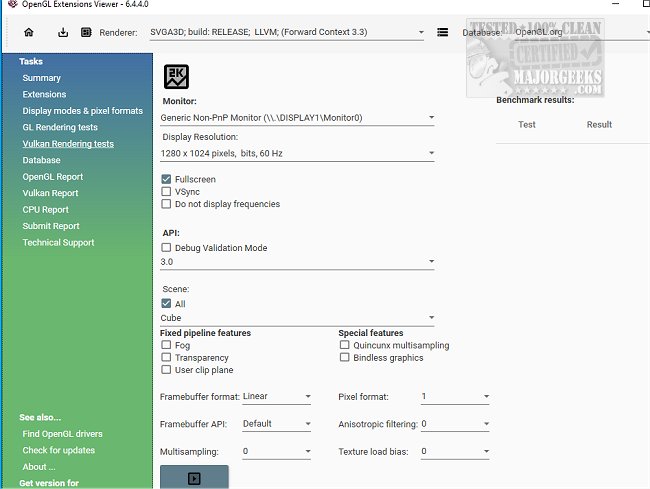Disable the Fullscreen checkbox
650x489 pixels.
point(166,179)
